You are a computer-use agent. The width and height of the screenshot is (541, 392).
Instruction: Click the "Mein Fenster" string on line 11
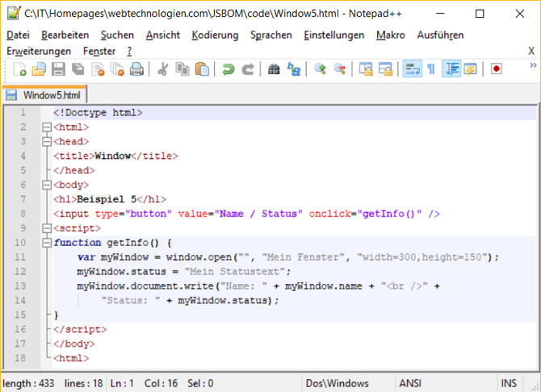(x=303, y=257)
